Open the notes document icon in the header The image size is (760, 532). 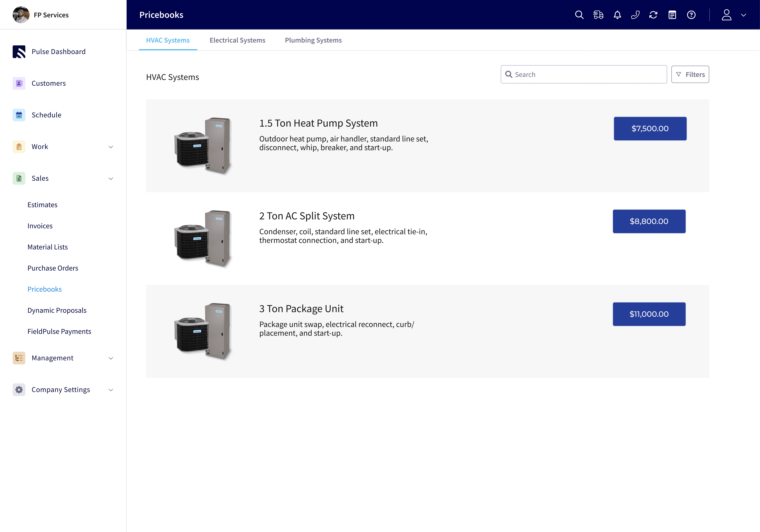[x=672, y=15]
